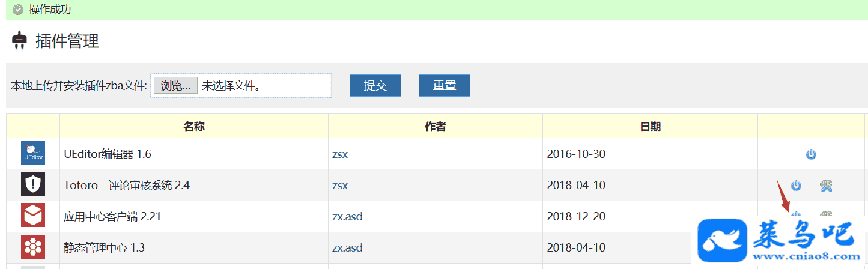Screen dimensions: 868x269
Task: Open zx.asd link in 静态管理中心 row
Action: click(347, 247)
